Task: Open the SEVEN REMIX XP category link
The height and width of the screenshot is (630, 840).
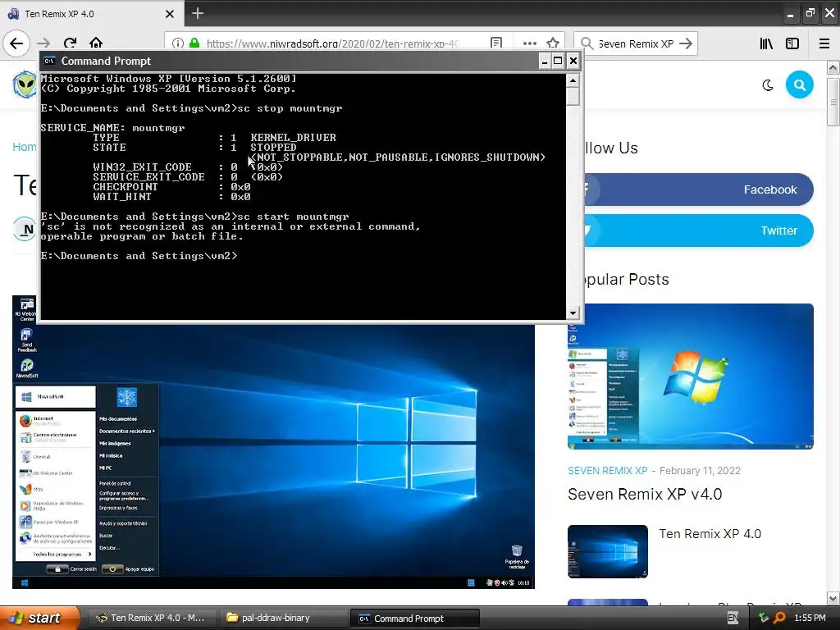Action: (608, 470)
